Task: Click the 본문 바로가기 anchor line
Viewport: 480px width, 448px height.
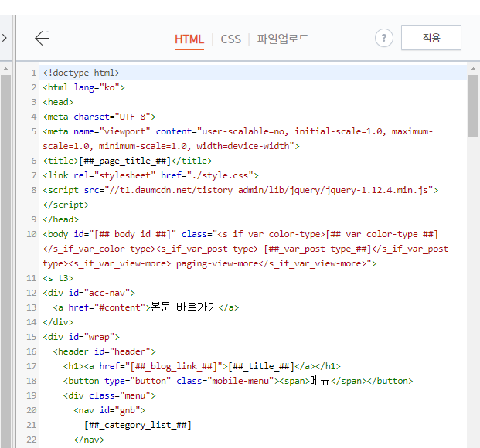Action: pos(146,307)
